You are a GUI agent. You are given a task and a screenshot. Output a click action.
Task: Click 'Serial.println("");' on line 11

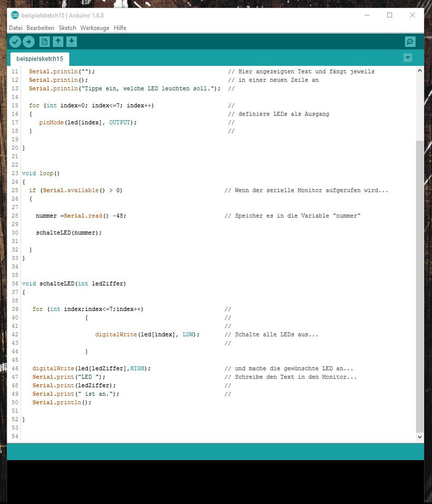click(62, 71)
